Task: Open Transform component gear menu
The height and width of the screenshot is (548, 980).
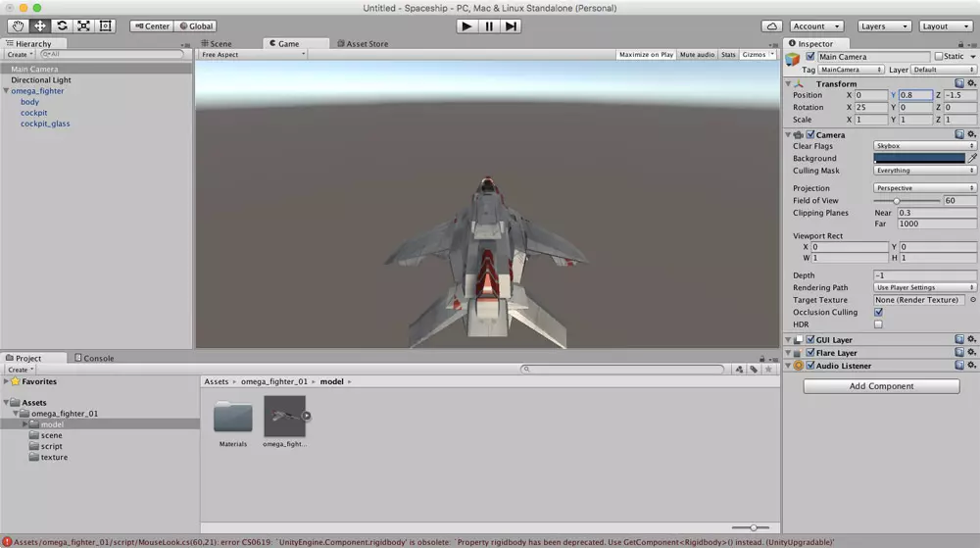Action: [971, 83]
